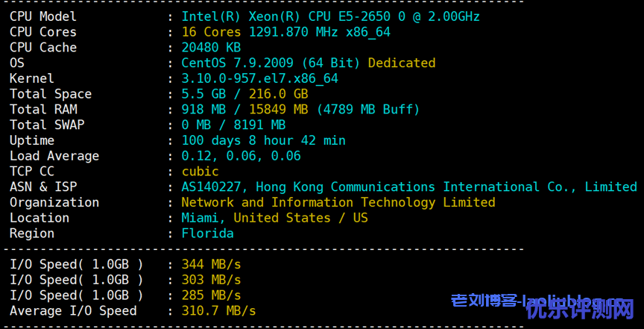Select the TCP CC value "cubic"
This screenshot has width=644, height=329.
[x=200, y=172]
